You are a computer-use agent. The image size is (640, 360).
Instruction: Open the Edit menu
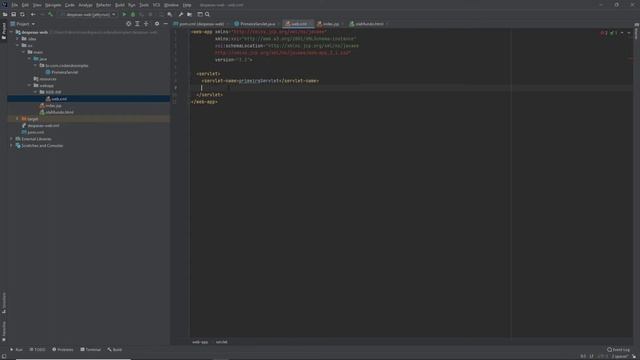25,5
